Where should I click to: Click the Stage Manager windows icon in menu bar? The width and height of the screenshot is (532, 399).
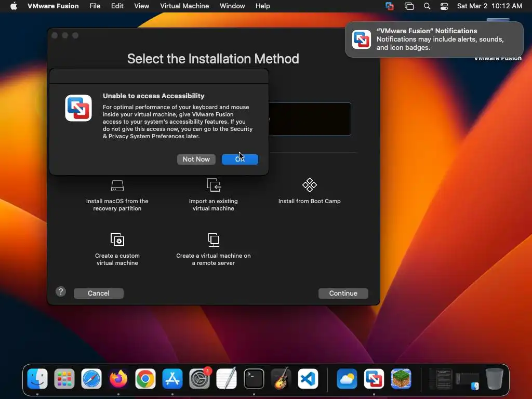pyautogui.click(x=409, y=6)
